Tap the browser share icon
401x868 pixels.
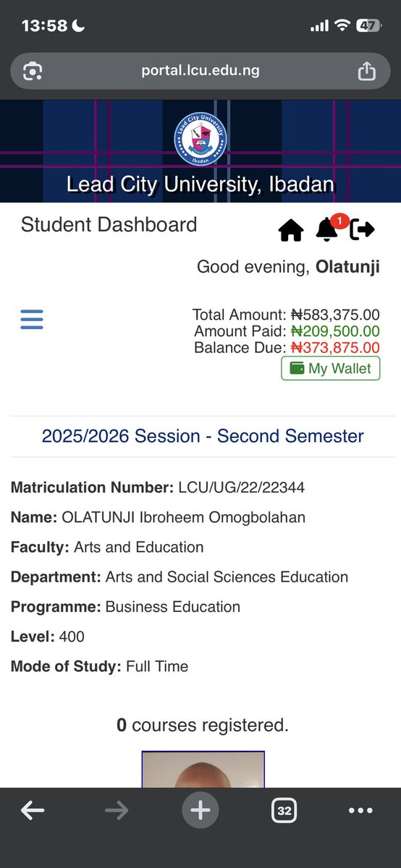click(366, 71)
